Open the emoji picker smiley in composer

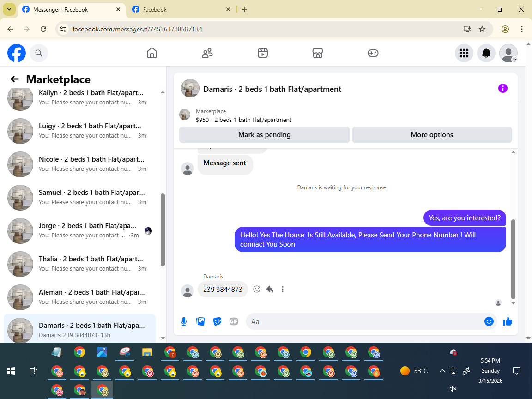click(x=489, y=321)
